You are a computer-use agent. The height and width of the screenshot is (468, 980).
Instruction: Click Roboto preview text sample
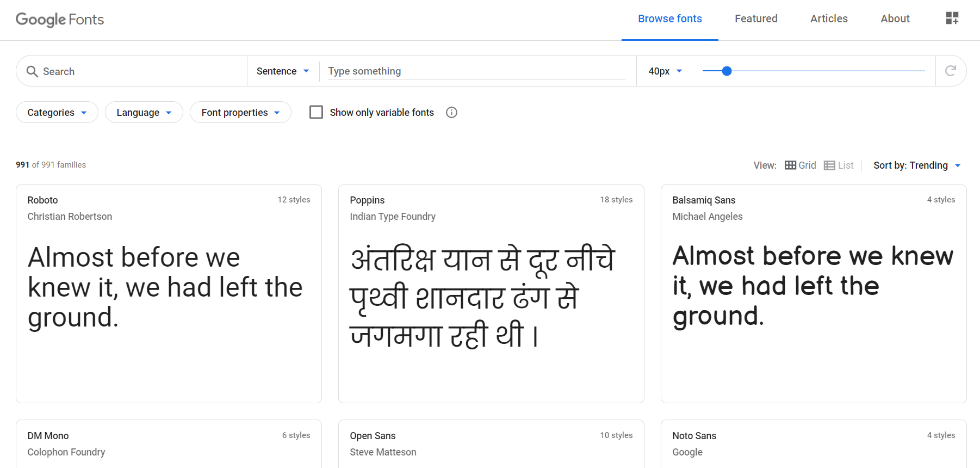click(x=165, y=287)
